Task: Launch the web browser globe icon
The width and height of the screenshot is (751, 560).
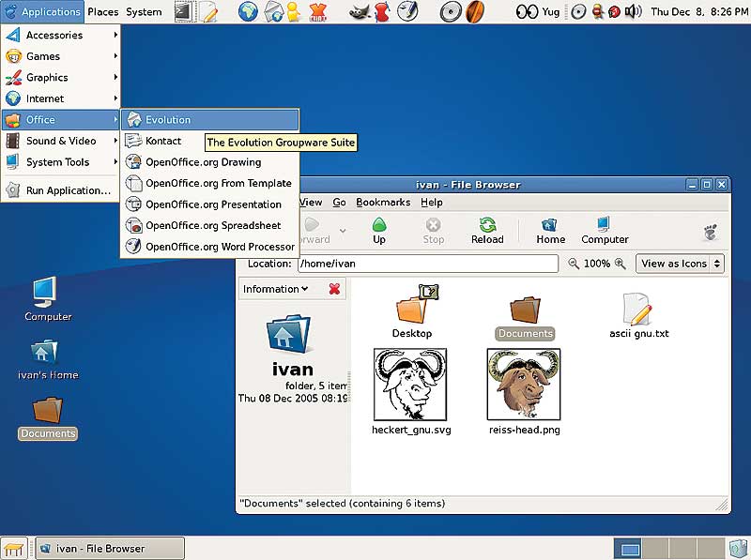Action: (x=248, y=11)
